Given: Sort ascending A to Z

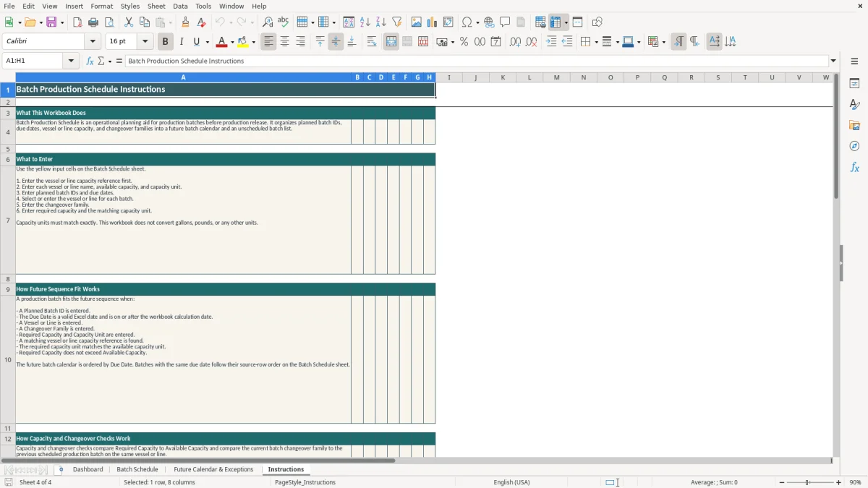Looking at the screenshot, I should [x=365, y=22].
